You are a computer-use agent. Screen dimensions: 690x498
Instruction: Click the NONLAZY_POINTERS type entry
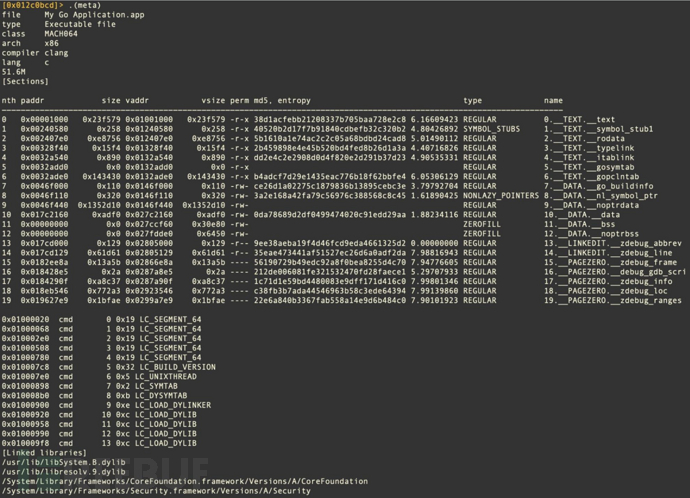coord(501,196)
